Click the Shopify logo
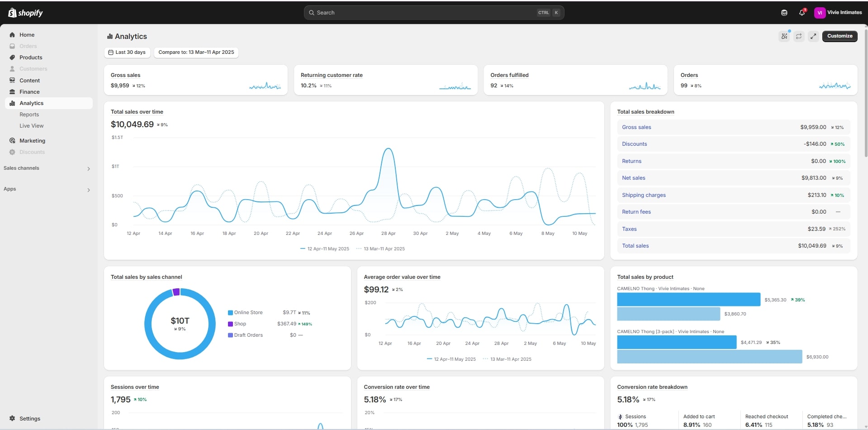The width and height of the screenshot is (868, 430). click(25, 13)
